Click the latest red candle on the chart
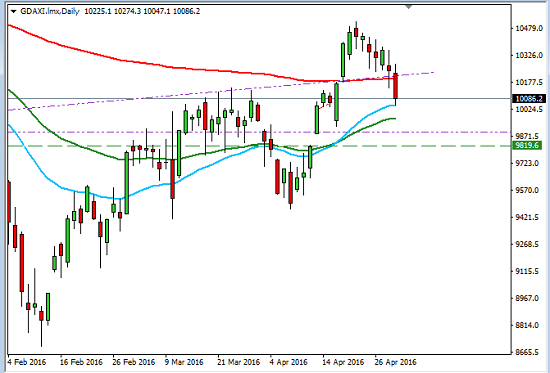The image size is (550, 373). point(396,86)
